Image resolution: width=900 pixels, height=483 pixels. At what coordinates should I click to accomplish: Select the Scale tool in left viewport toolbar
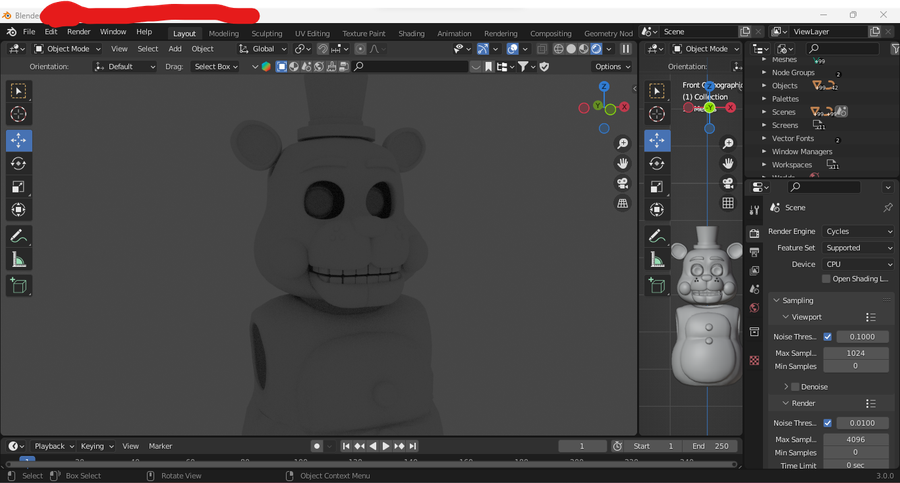[x=18, y=187]
